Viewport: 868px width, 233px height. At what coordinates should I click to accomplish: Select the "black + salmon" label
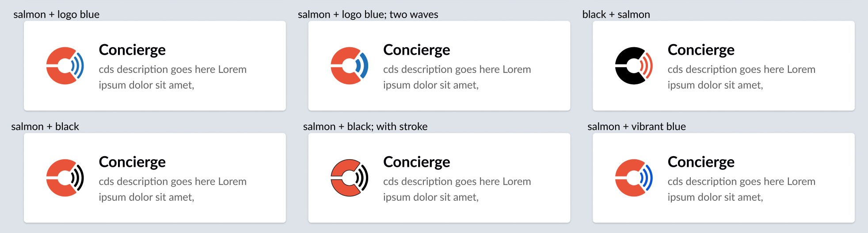(616, 15)
